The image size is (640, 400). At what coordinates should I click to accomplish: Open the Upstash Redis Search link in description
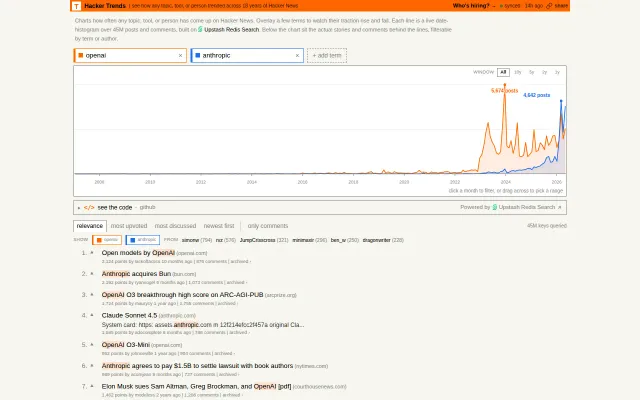click(x=231, y=29)
